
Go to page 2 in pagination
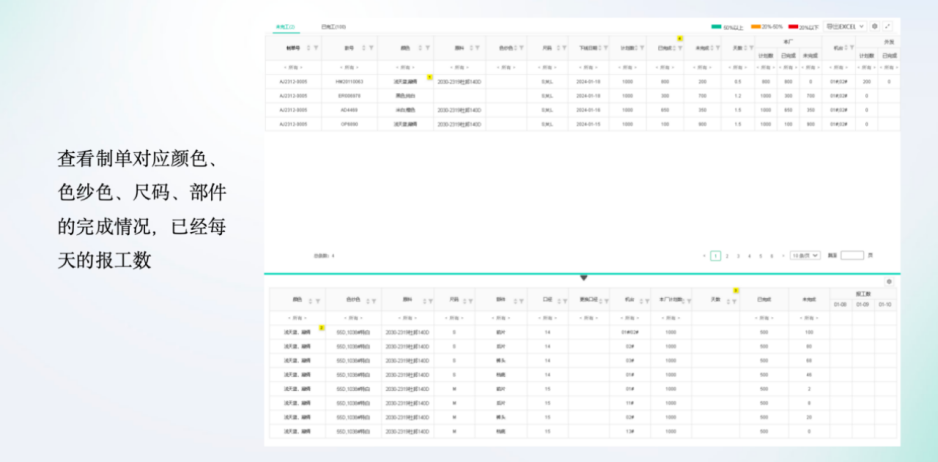tap(727, 256)
